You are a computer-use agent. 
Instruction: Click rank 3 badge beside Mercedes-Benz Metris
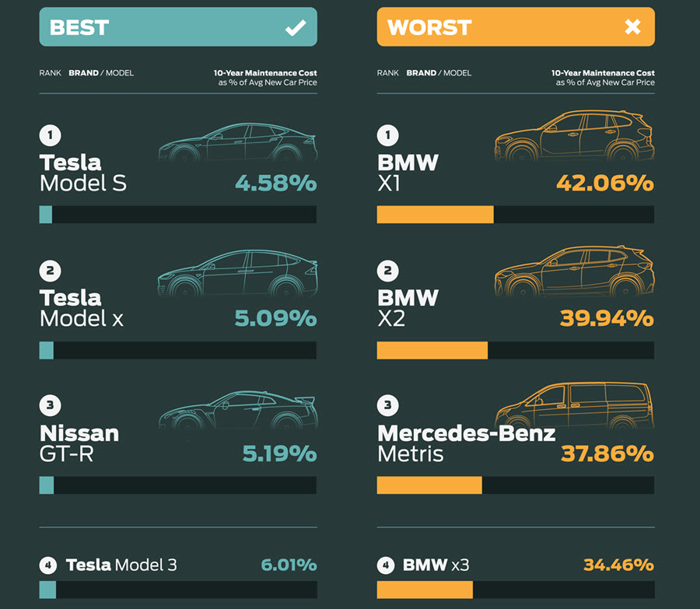click(387, 405)
